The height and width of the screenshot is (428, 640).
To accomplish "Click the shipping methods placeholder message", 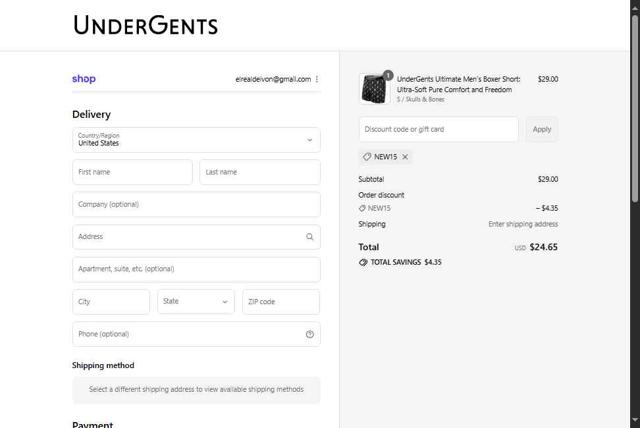I will [196, 390].
